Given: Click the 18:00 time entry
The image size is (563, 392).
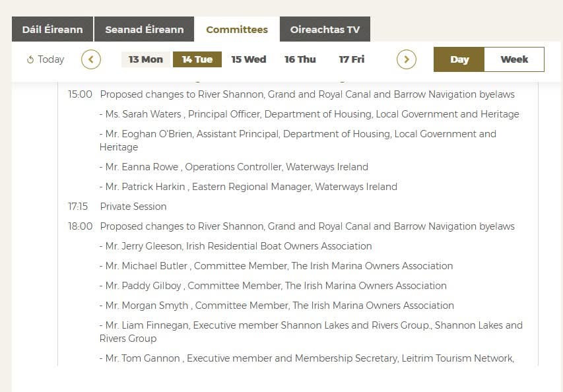Looking at the screenshot, I should point(81,226).
